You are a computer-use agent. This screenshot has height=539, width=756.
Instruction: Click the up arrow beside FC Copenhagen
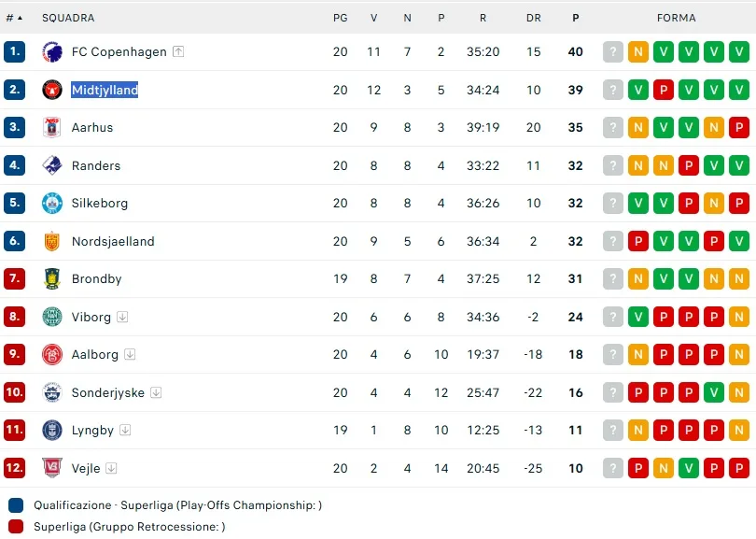pyautogui.click(x=178, y=52)
